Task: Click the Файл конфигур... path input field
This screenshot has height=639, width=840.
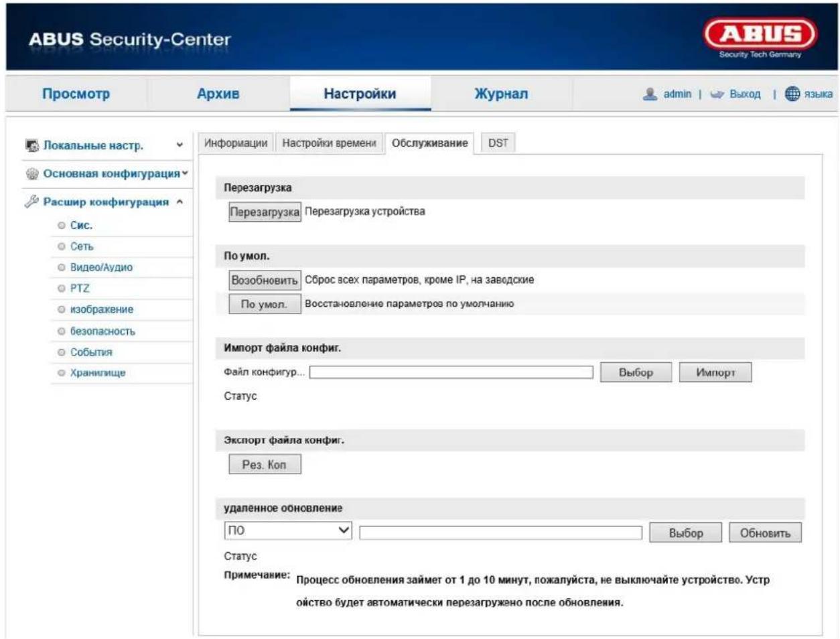Action: point(451,372)
